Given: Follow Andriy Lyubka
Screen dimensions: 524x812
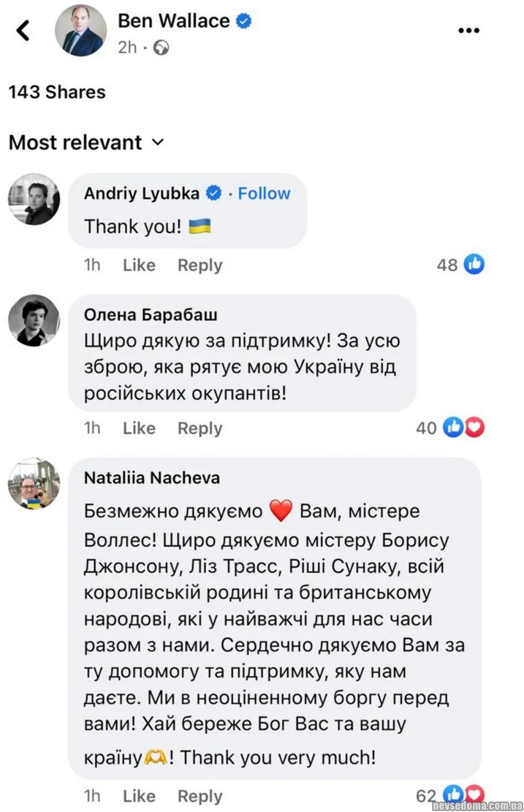Looking at the screenshot, I should pos(264,193).
